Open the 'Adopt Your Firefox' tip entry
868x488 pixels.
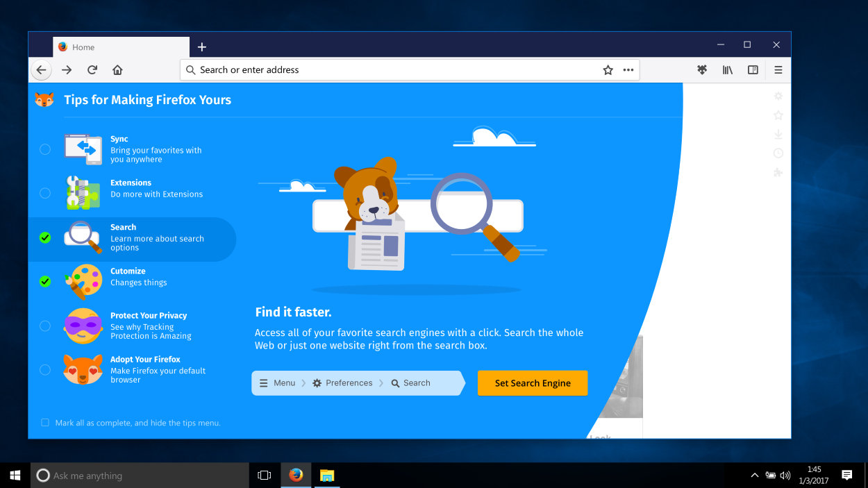click(132, 369)
